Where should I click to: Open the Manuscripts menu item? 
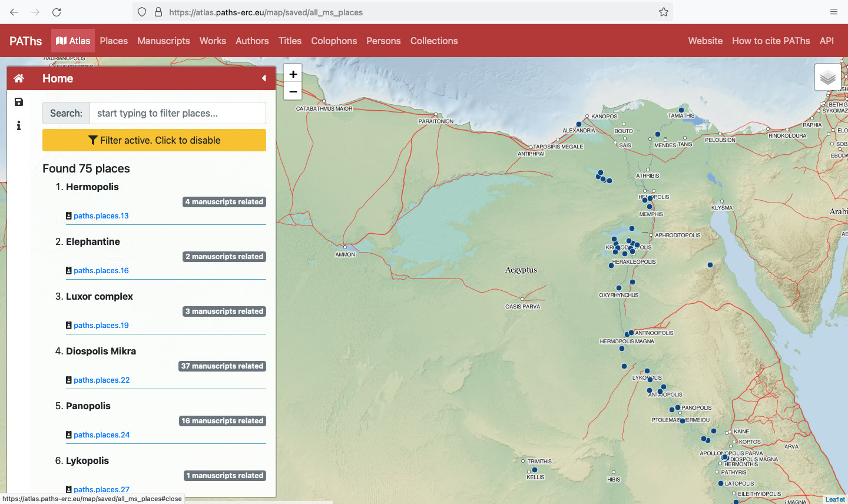coord(164,41)
